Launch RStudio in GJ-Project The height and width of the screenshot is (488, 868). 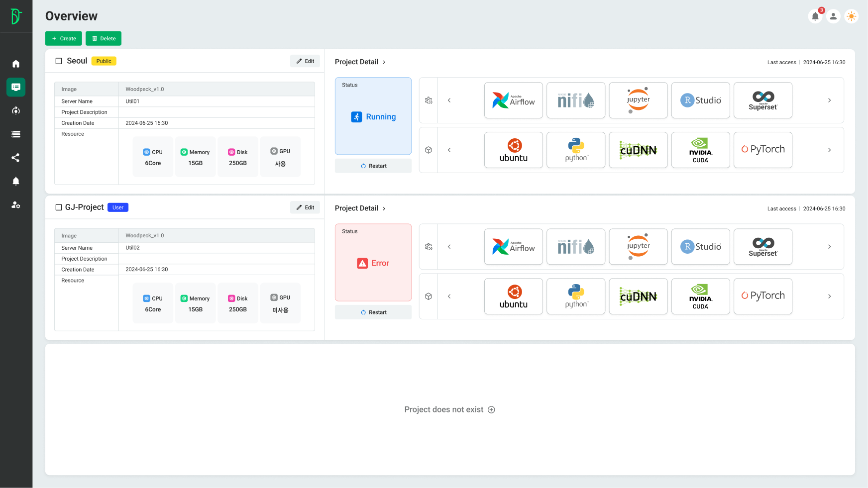coord(701,247)
